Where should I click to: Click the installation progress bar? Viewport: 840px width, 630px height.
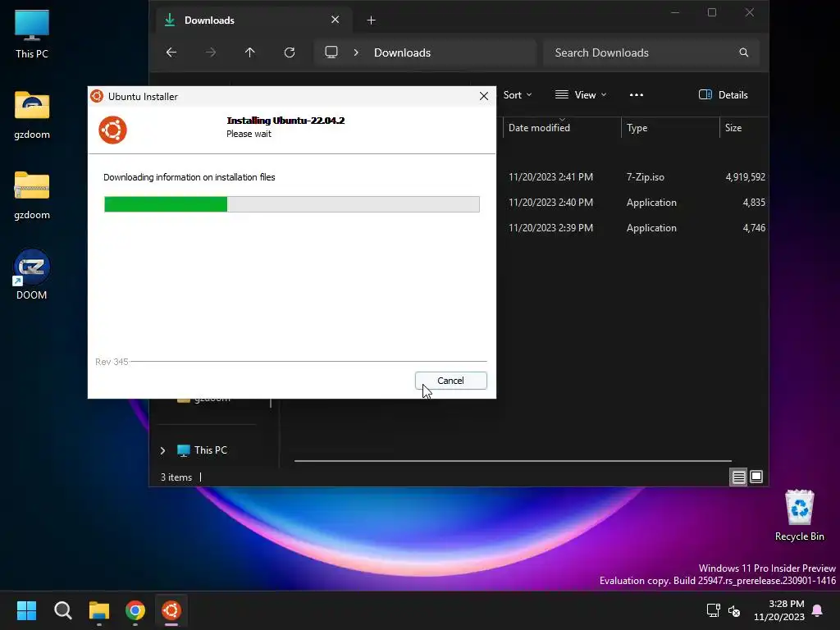coord(292,204)
